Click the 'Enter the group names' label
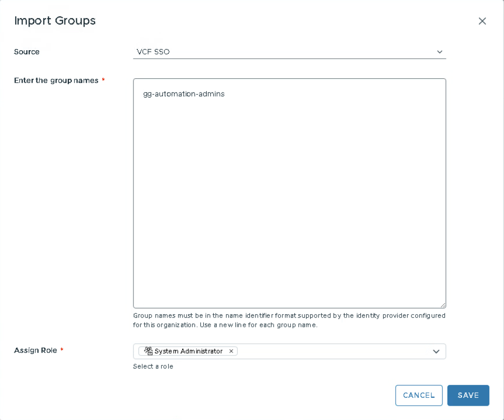 [56, 80]
